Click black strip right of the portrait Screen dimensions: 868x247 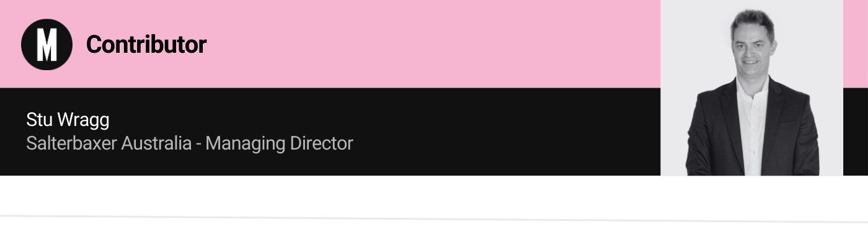click(x=856, y=132)
